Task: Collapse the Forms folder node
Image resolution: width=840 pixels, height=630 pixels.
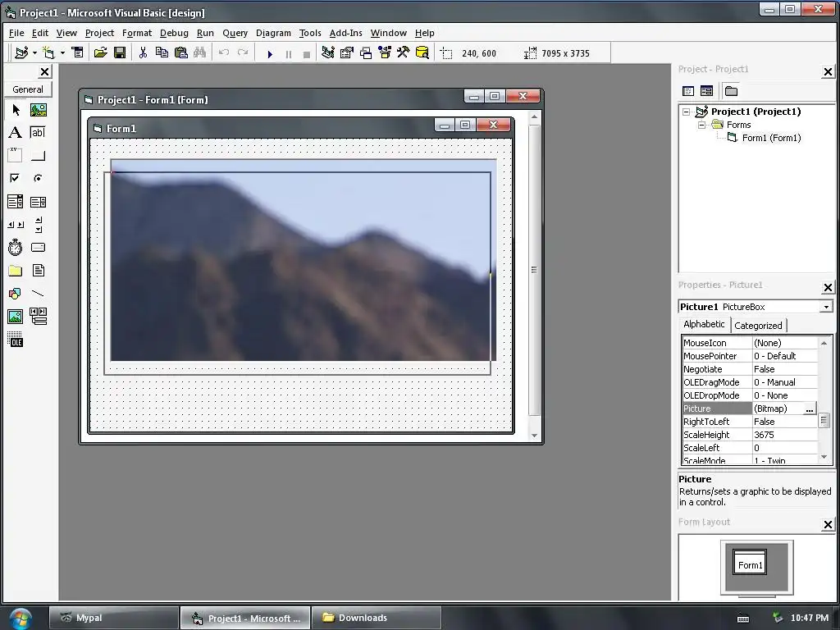Action: point(701,125)
